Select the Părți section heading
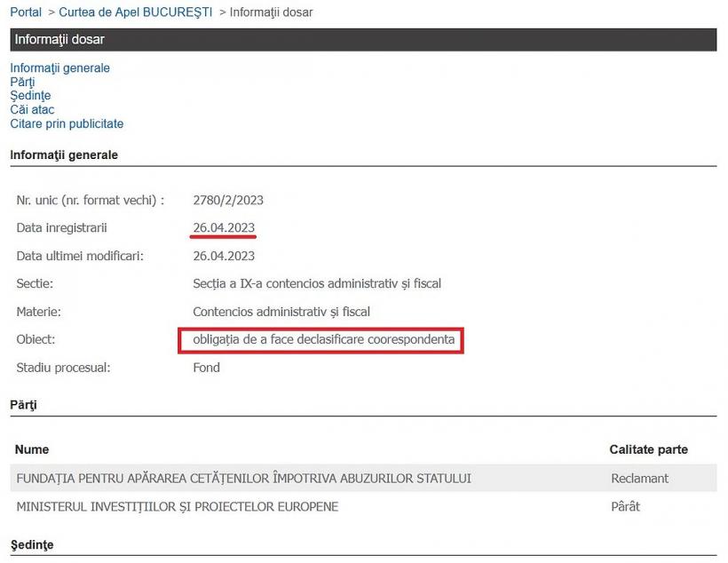Screen dimensions: 728x563 tap(23, 404)
